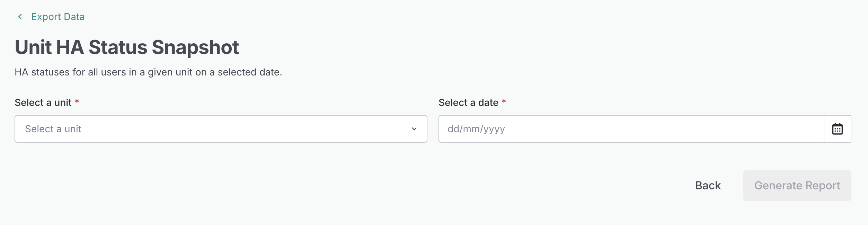
Task: Click the red asterisk next to unit label
Action: (77, 102)
